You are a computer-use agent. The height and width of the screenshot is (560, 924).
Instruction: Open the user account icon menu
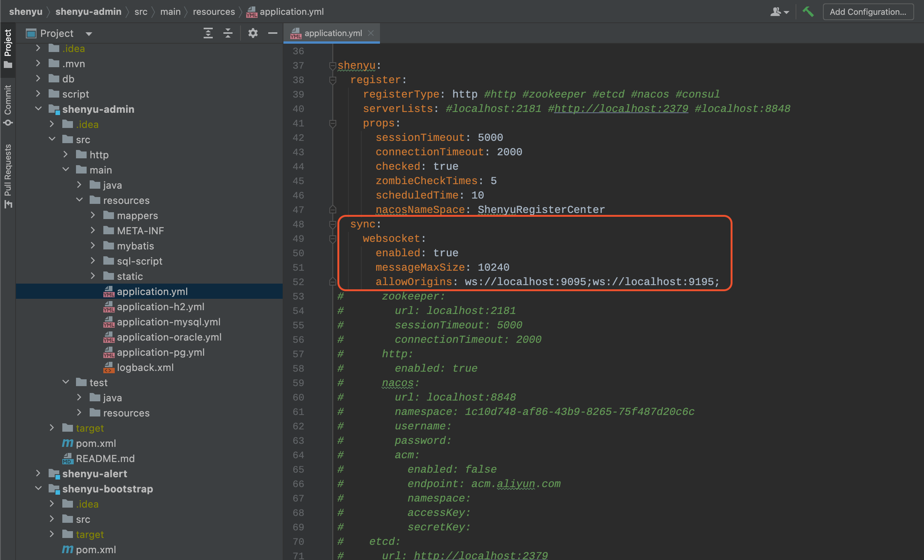tap(779, 12)
